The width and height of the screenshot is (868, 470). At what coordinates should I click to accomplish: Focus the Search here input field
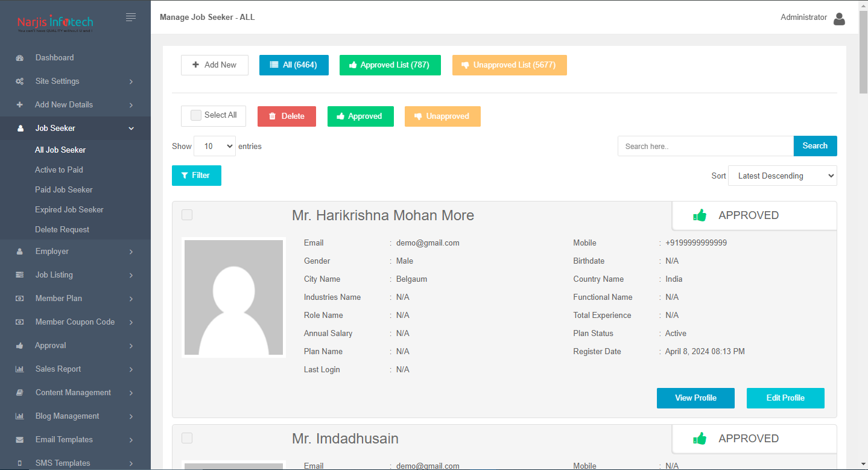click(x=706, y=146)
